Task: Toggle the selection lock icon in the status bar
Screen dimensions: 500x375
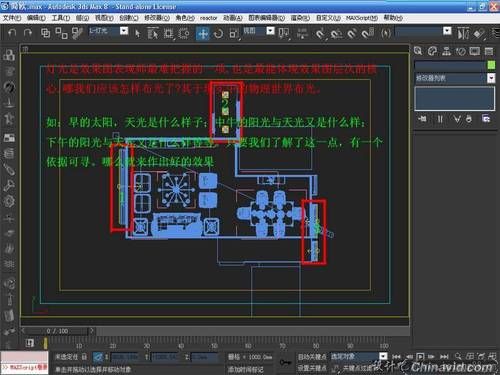Action: pos(84,357)
